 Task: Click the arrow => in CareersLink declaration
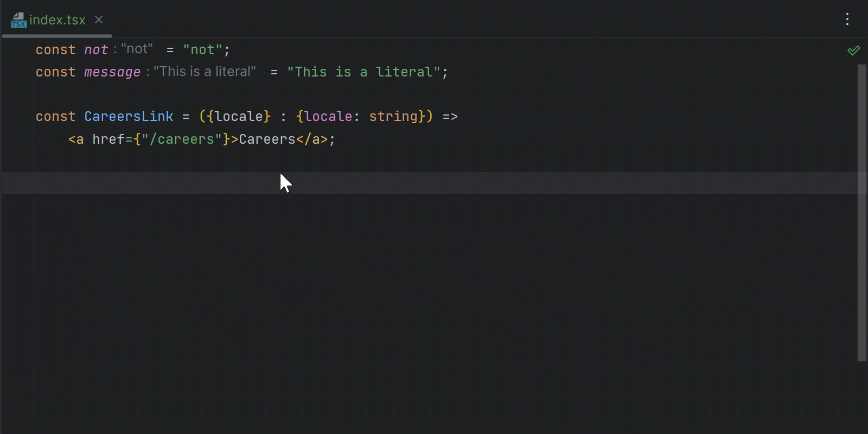point(450,117)
